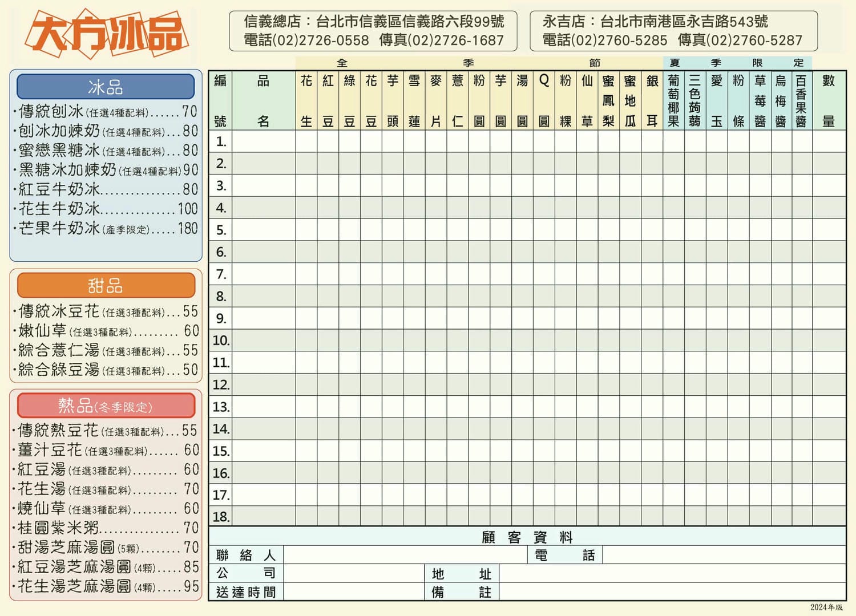Open the 甜品 menu section header
Screen dimensions: 856x616
point(106,286)
